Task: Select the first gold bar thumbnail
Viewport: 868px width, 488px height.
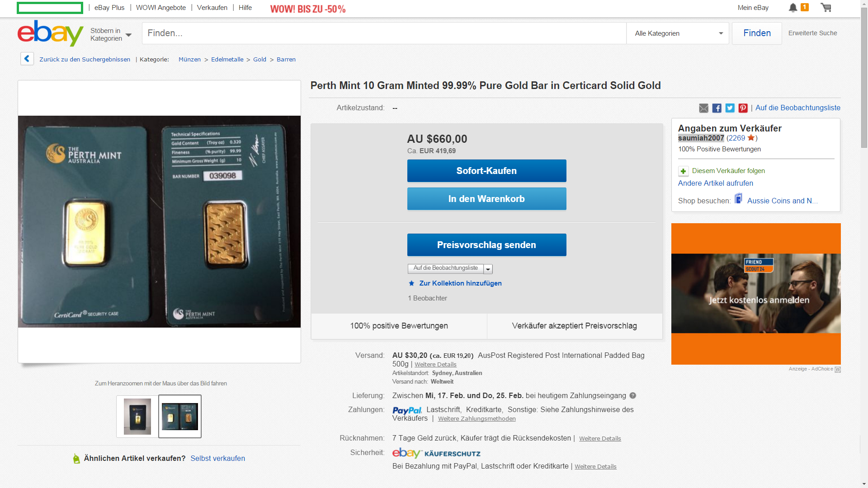Action: click(x=137, y=417)
